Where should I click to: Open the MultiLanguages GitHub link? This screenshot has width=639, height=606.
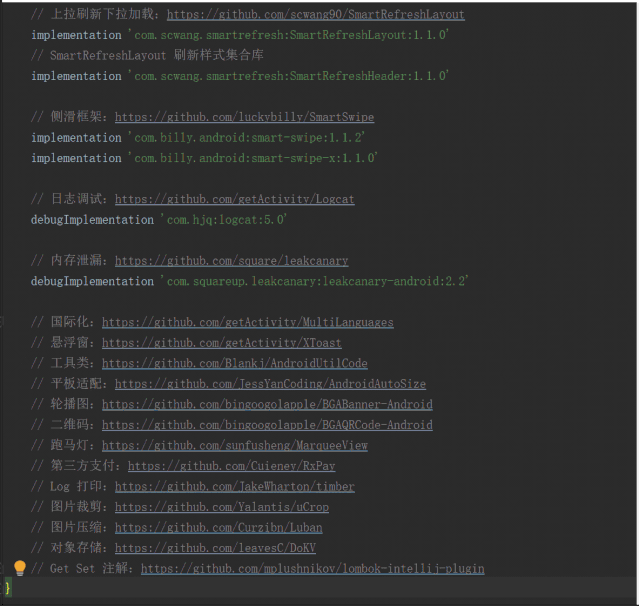pyautogui.click(x=247, y=322)
